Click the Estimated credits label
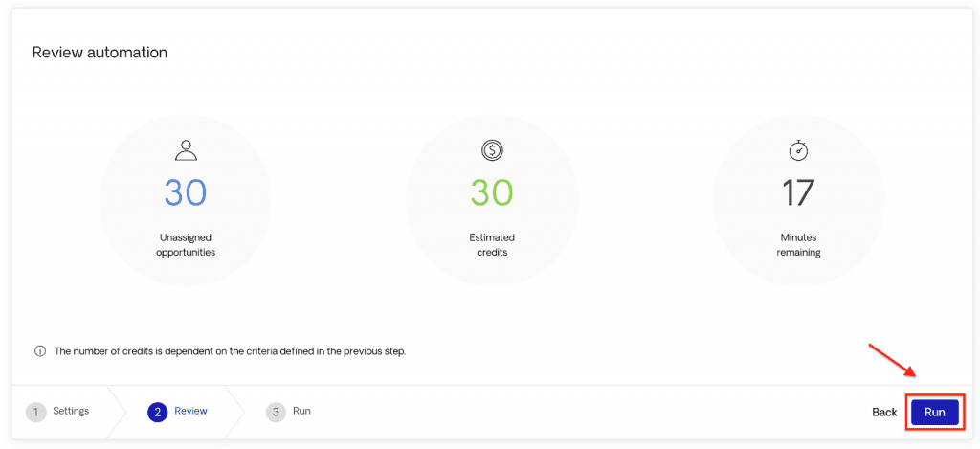The width and height of the screenshot is (980, 449). click(492, 245)
